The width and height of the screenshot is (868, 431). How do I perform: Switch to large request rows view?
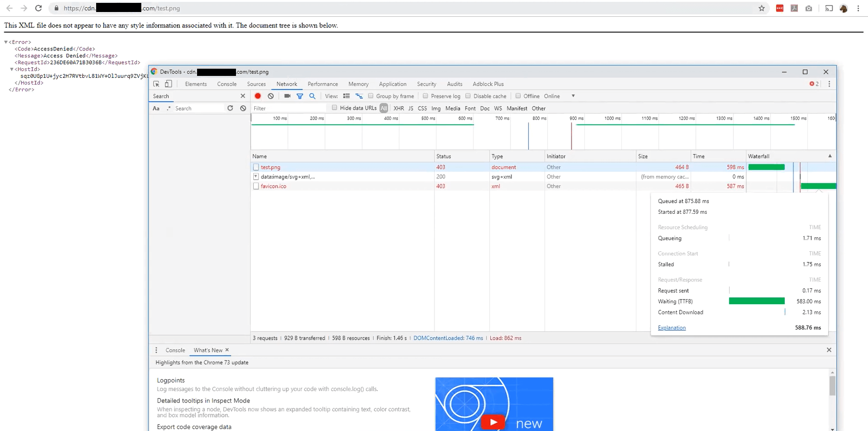tap(346, 96)
